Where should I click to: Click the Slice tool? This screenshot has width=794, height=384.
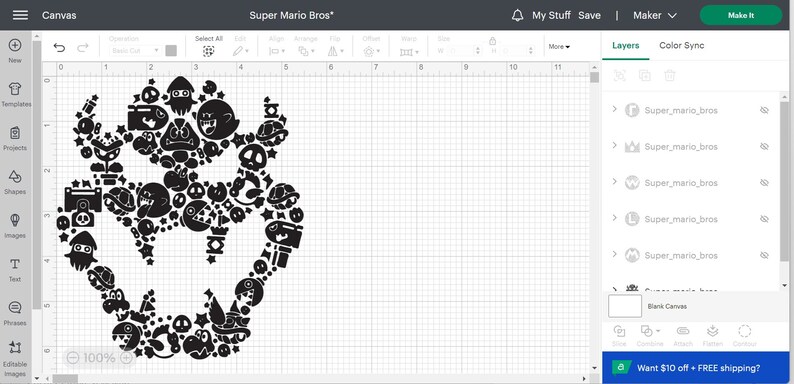pos(619,336)
